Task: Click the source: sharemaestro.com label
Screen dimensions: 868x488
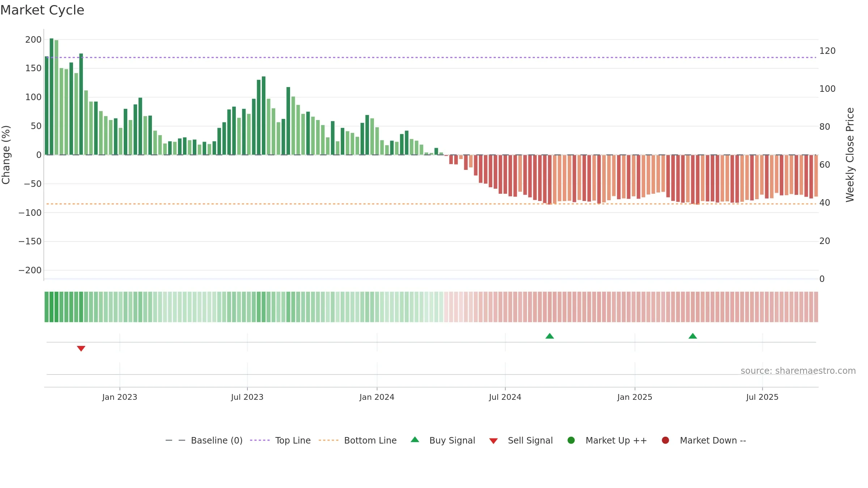Action: [x=798, y=371]
